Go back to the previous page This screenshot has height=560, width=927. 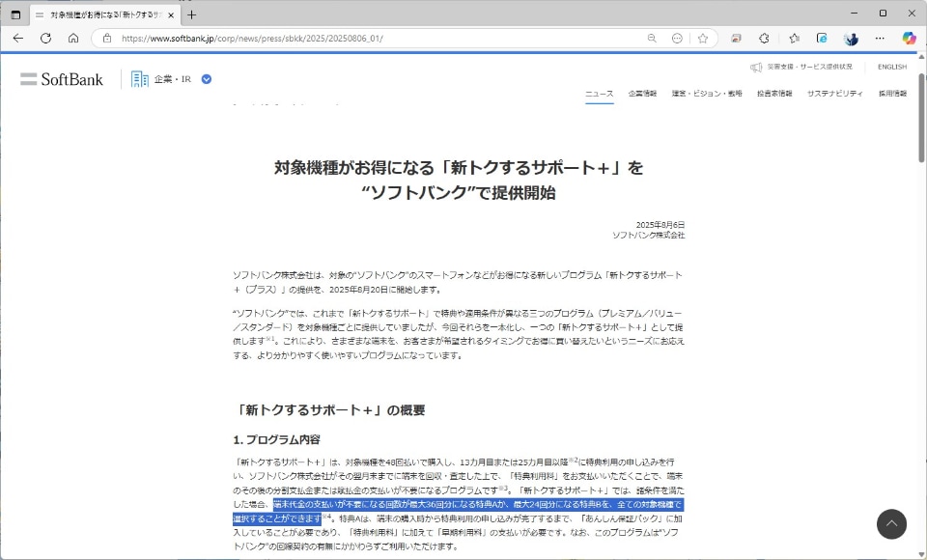click(x=18, y=39)
